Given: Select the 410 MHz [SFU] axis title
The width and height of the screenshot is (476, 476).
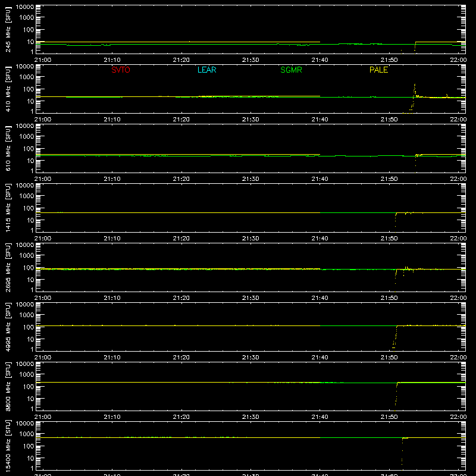Looking at the screenshot, I should pyautogui.click(x=8, y=89).
